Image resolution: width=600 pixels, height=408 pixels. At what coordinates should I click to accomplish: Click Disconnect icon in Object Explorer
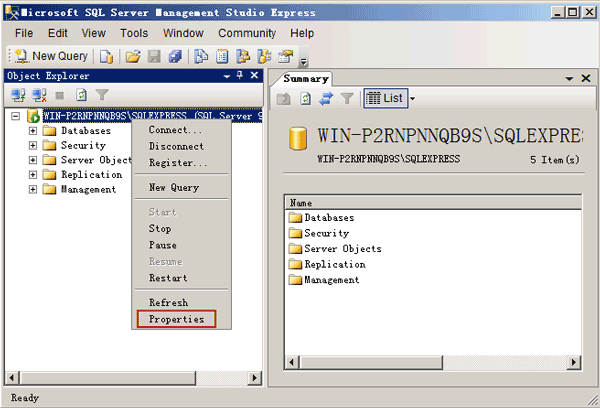[x=39, y=95]
